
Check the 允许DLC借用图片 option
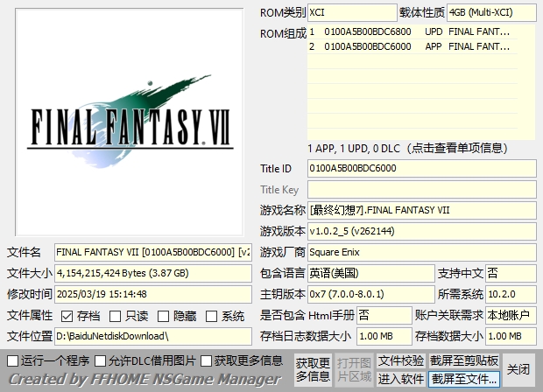pos(101,360)
